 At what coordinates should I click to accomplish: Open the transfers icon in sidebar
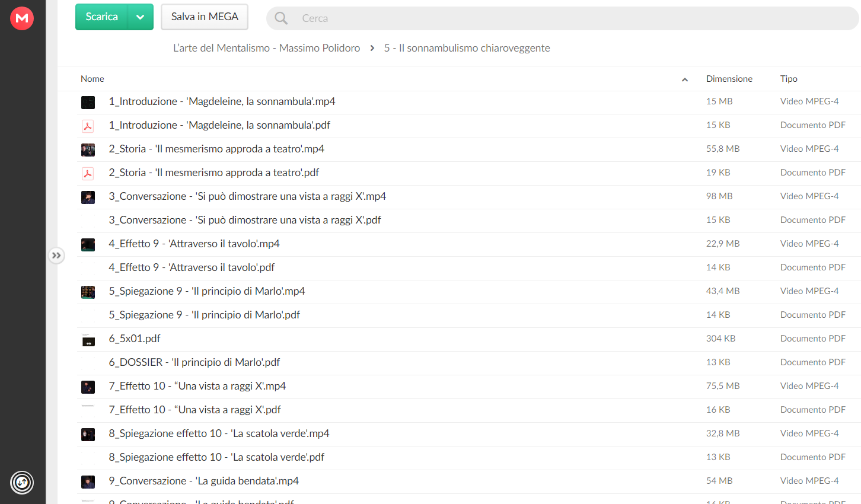[22, 482]
